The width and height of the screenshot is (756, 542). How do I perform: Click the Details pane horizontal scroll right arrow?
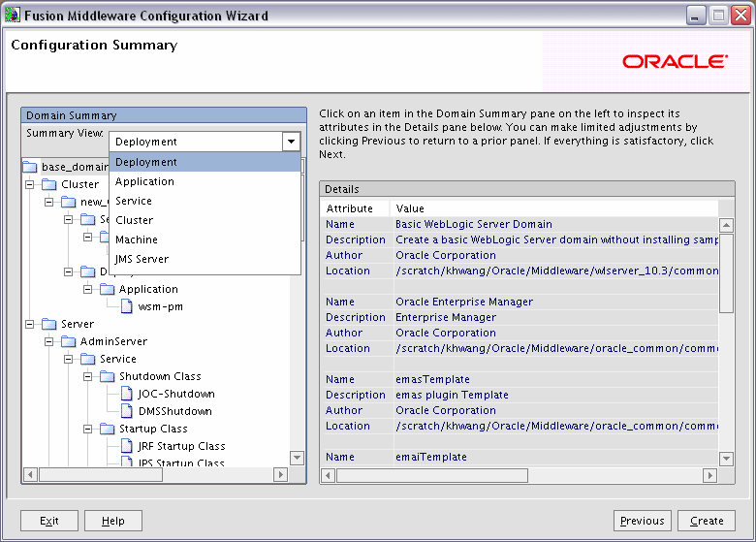[709, 476]
